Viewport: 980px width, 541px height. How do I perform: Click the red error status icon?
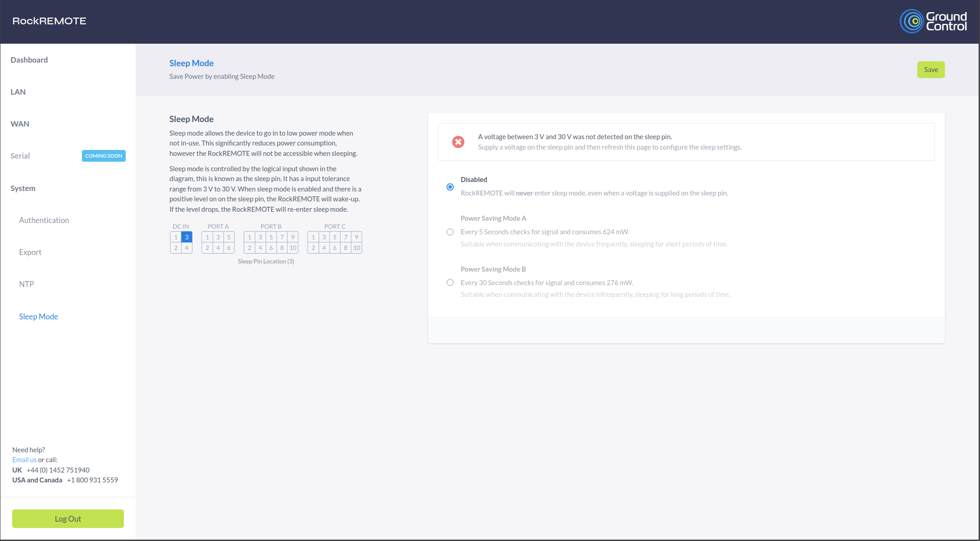click(458, 142)
